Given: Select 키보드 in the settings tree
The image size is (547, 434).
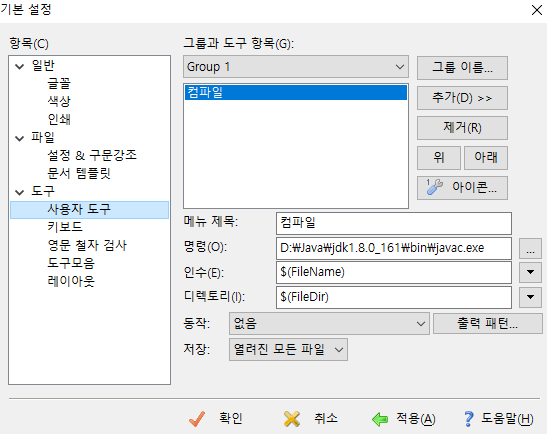Looking at the screenshot, I should pyautogui.click(x=65, y=227).
